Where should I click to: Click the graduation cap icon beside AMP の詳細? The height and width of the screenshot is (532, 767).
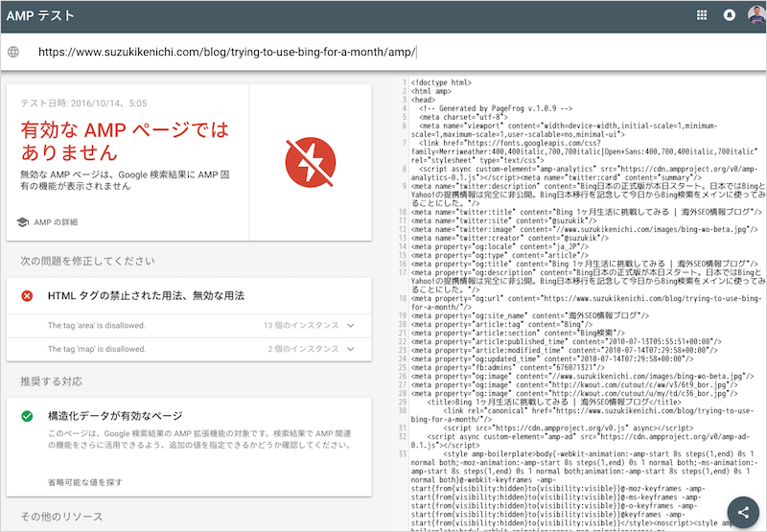(x=22, y=222)
